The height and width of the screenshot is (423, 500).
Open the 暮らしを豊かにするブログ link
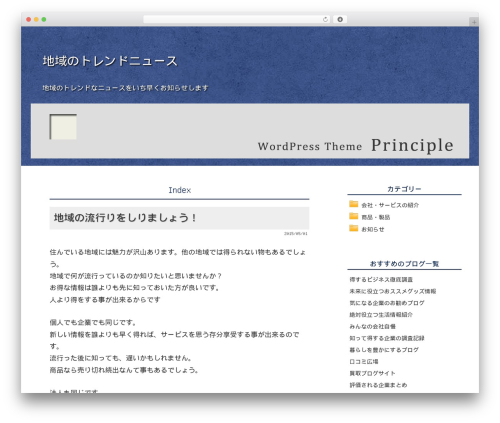click(384, 350)
